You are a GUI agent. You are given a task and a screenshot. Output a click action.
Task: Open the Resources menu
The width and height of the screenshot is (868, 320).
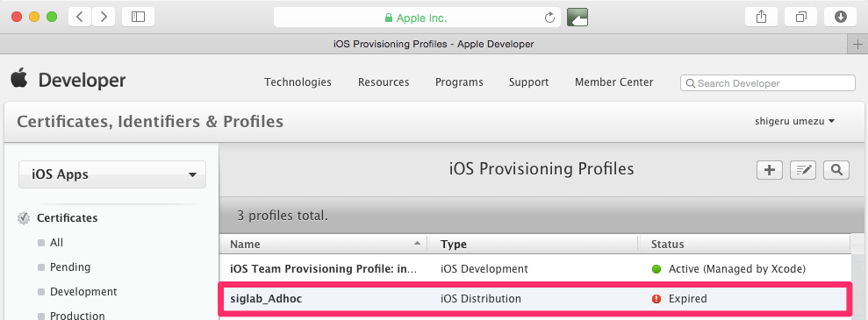384,82
